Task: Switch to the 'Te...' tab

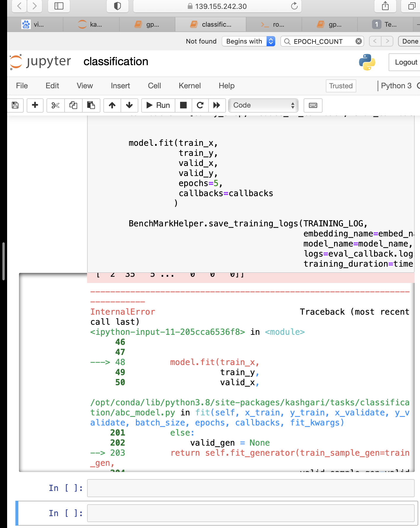Action: 385,24
